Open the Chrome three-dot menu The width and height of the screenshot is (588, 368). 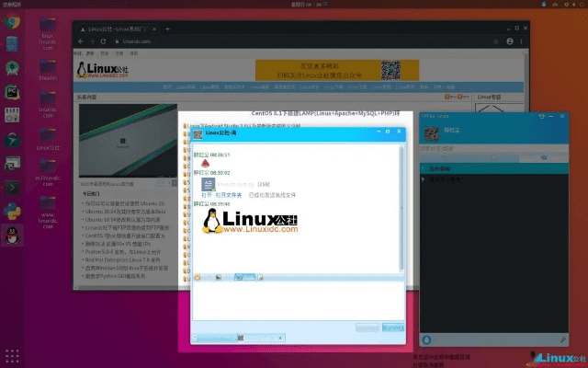tap(521, 41)
